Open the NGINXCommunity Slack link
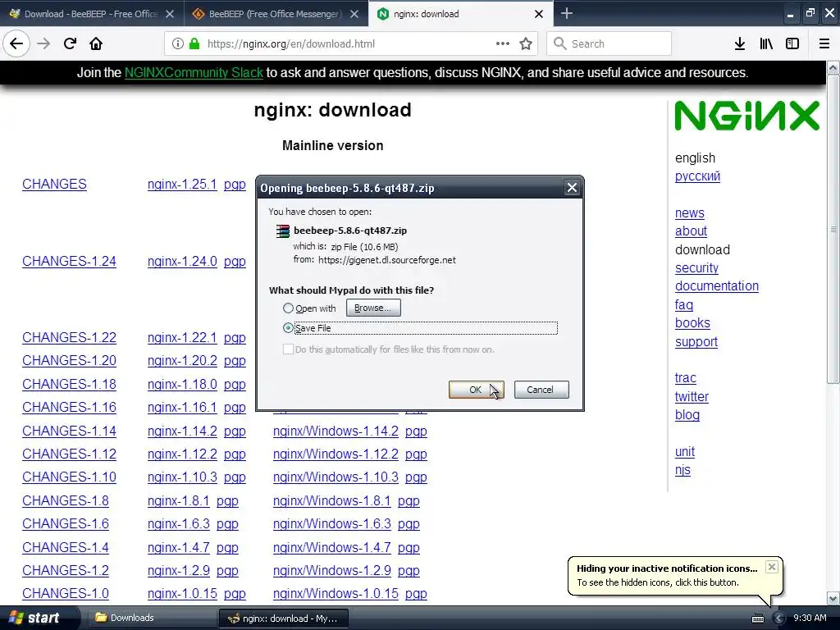840x630 pixels. point(194,72)
